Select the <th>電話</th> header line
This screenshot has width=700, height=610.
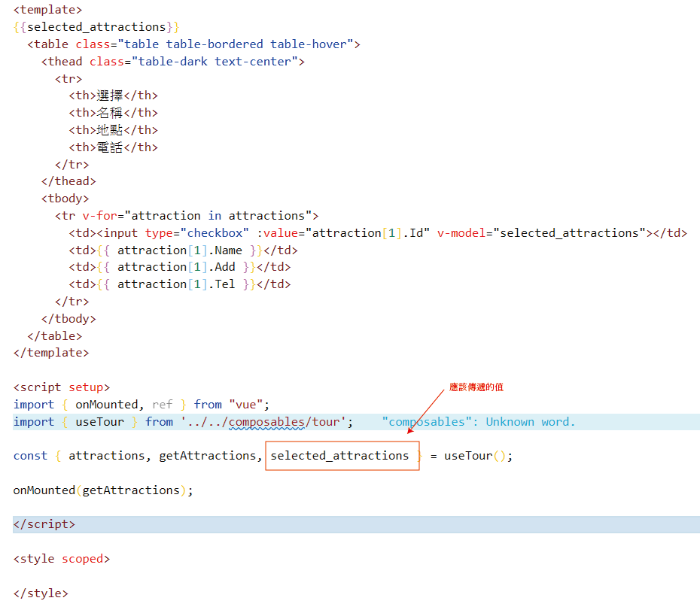(x=114, y=147)
